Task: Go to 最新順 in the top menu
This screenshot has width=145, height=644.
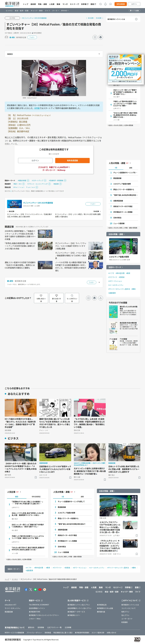Action: pyautogui.click(x=33, y=4)
